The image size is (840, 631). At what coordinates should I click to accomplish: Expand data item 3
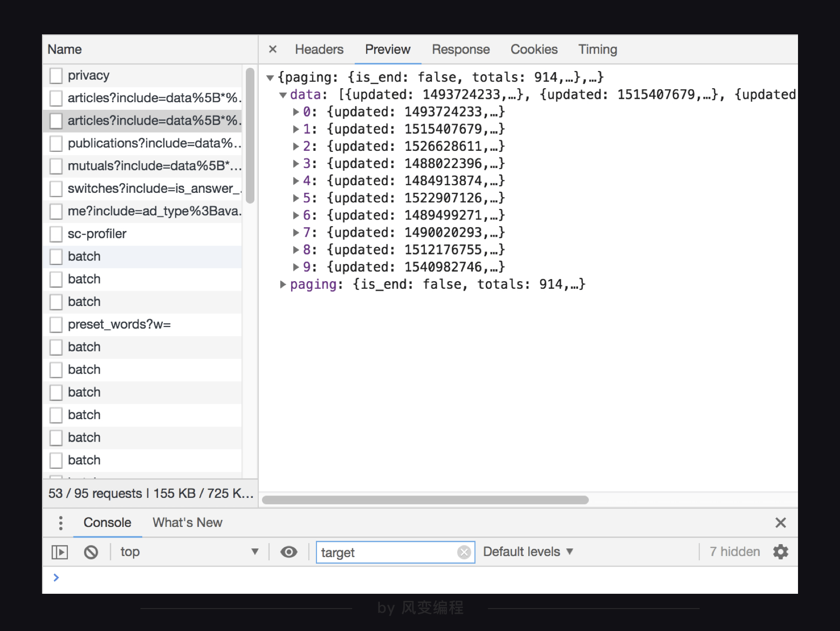296,164
